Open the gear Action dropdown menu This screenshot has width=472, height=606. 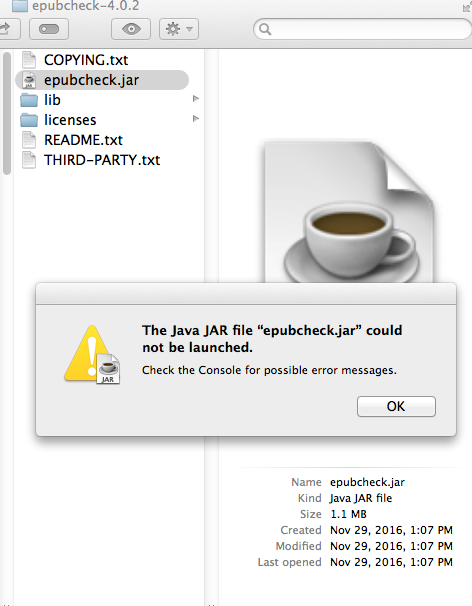[x=179, y=29]
